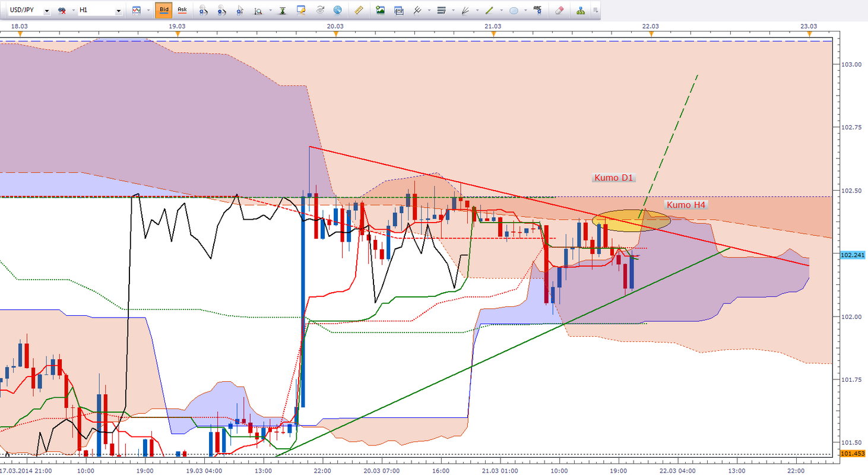Expand the line tool dropdown arrow
Screen dimensions: 868x475
(501, 10)
